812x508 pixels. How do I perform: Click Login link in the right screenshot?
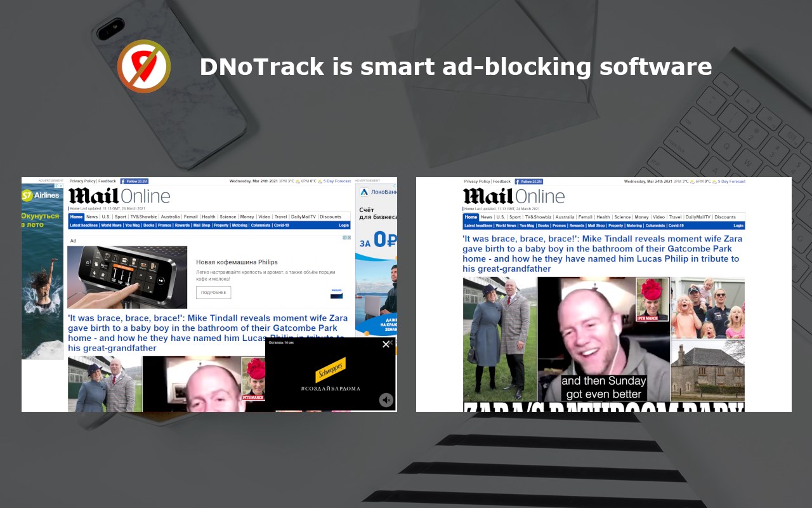click(x=738, y=225)
